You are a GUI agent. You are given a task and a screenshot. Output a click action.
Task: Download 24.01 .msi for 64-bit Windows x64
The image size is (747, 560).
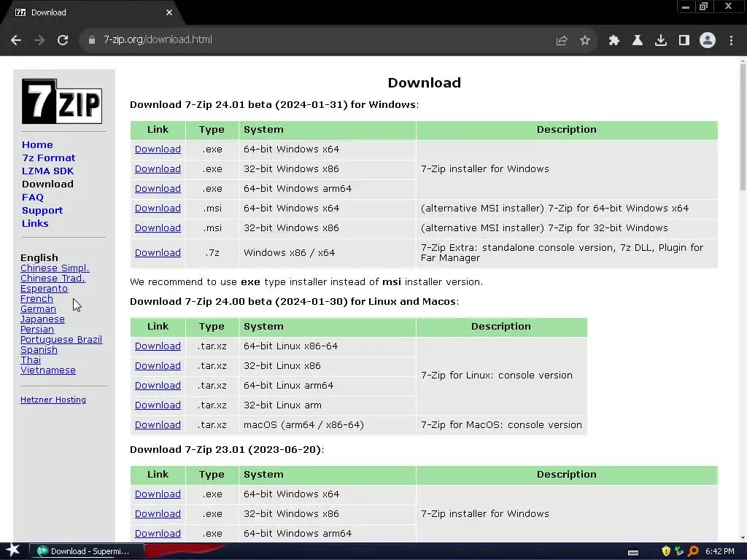pyautogui.click(x=158, y=209)
